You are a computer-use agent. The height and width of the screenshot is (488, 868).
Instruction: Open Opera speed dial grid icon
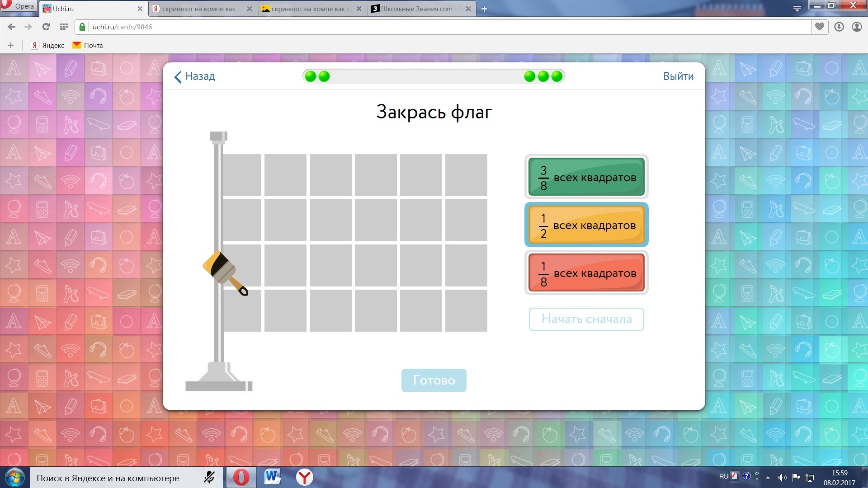64,27
